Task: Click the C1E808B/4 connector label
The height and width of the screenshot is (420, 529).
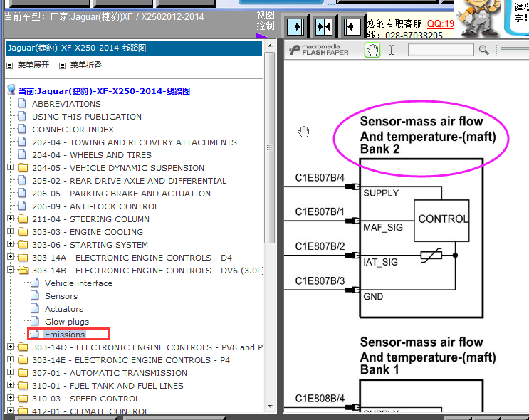Action: coord(320,399)
